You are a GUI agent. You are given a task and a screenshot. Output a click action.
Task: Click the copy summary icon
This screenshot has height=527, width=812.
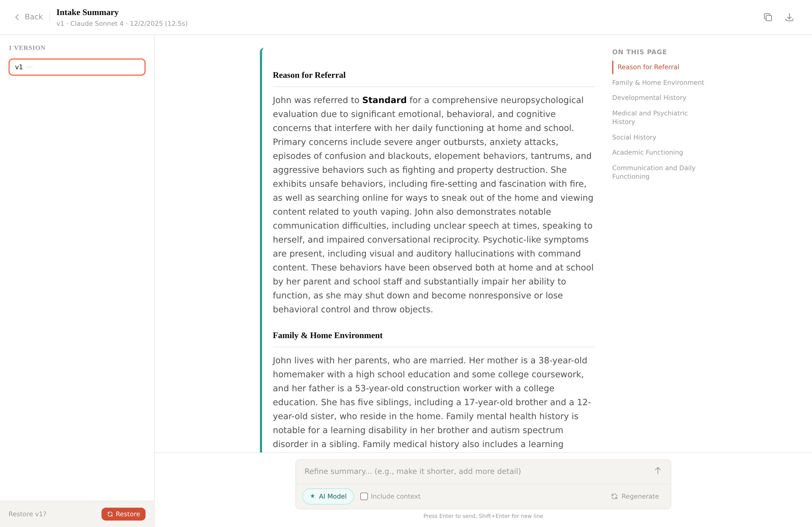coord(768,17)
